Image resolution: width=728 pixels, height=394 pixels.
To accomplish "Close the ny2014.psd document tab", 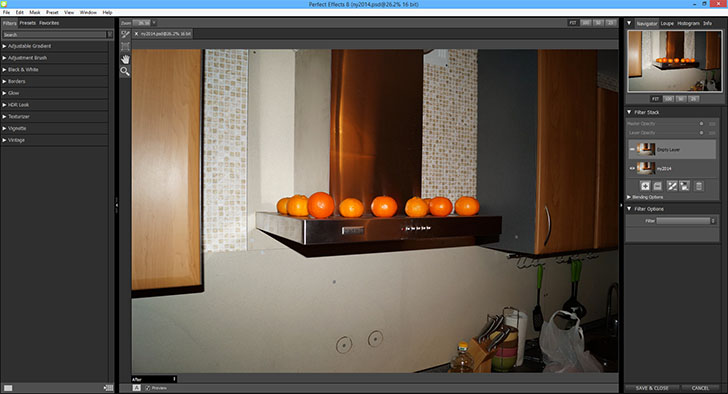I will (136, 34).
